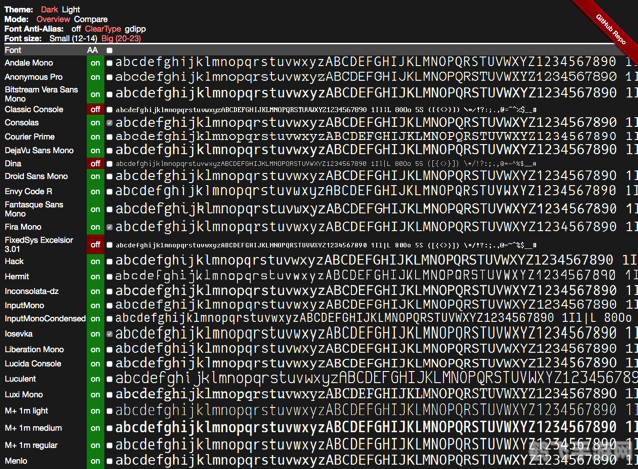
Task: Select ClearType anti-aliasing
Action: tap(103, 29)
